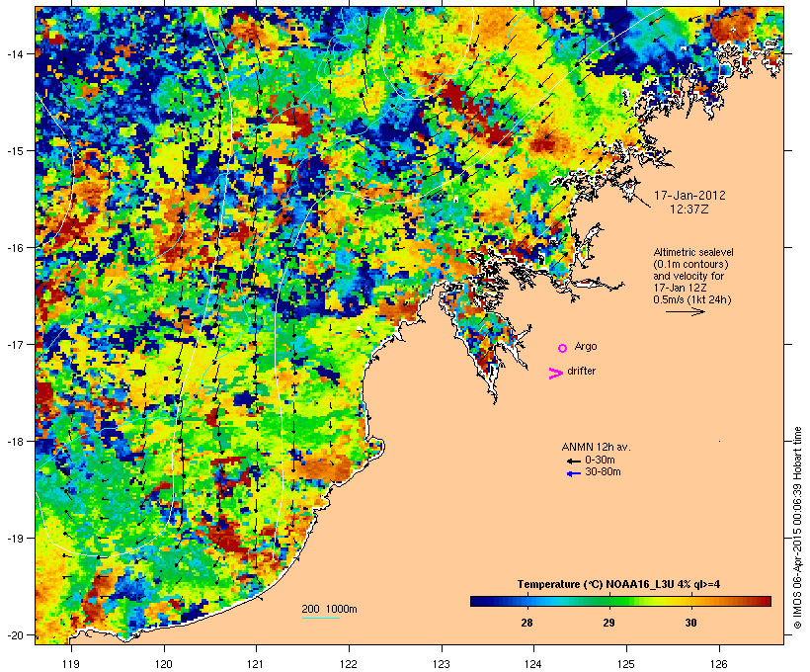This screenshot has height=672, width=810.
Task: Click the '17-Jan-2012' date text
Action: point(689,196)
